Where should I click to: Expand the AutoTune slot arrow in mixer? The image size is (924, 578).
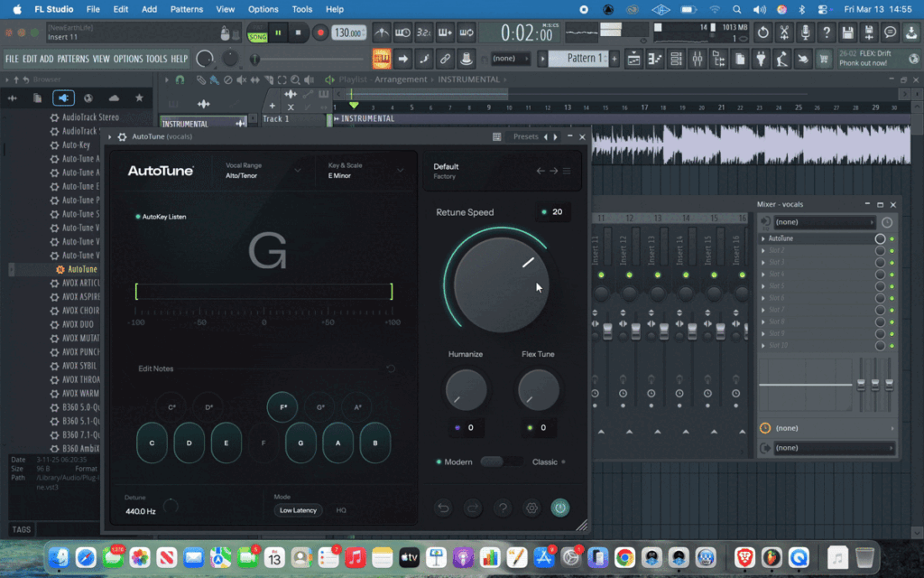pyautogui.click(x=763, y=238)
